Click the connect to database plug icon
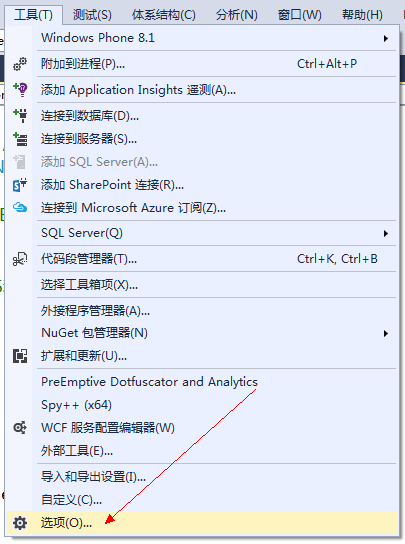The width and height of the screenshot is (405, 544). [x=20, y=116]
